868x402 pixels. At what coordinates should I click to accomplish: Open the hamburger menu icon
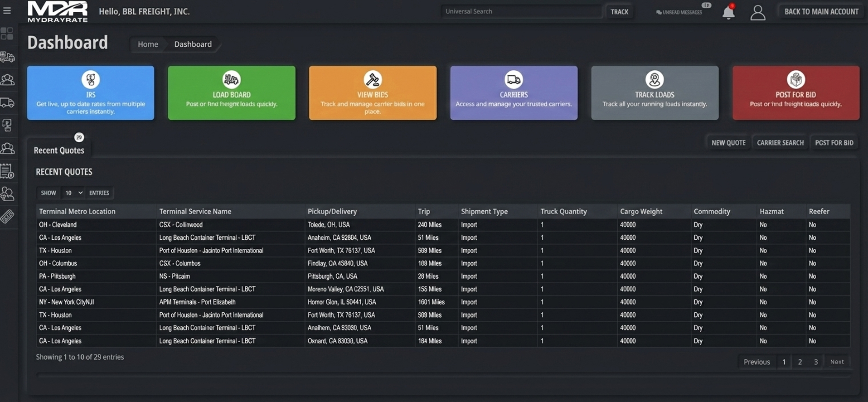[x=7, y=10]
